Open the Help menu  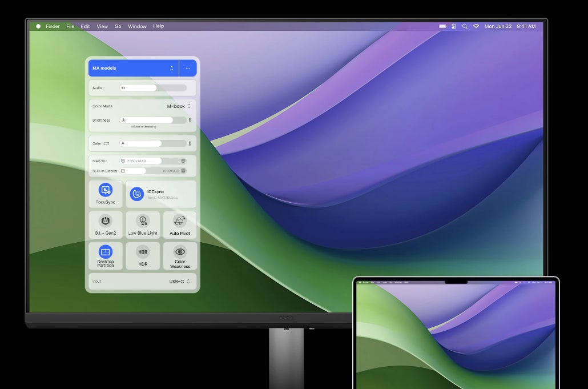click(158, 26)
